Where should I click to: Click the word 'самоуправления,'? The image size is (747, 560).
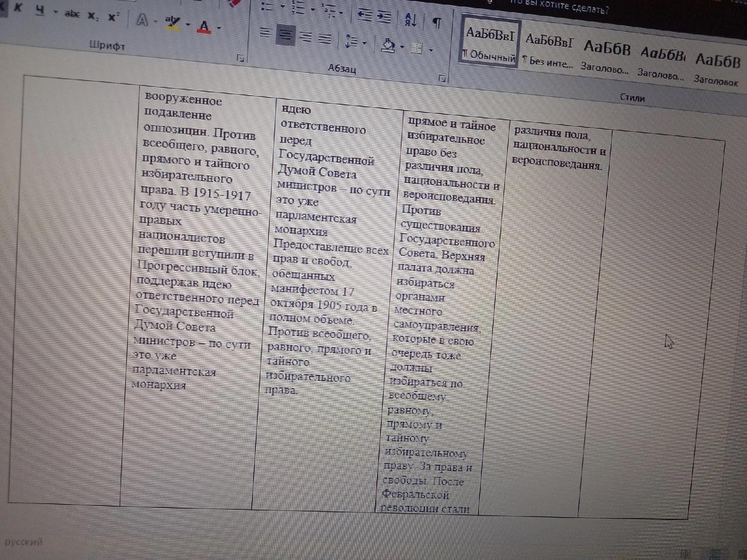[x=437, y=326]
